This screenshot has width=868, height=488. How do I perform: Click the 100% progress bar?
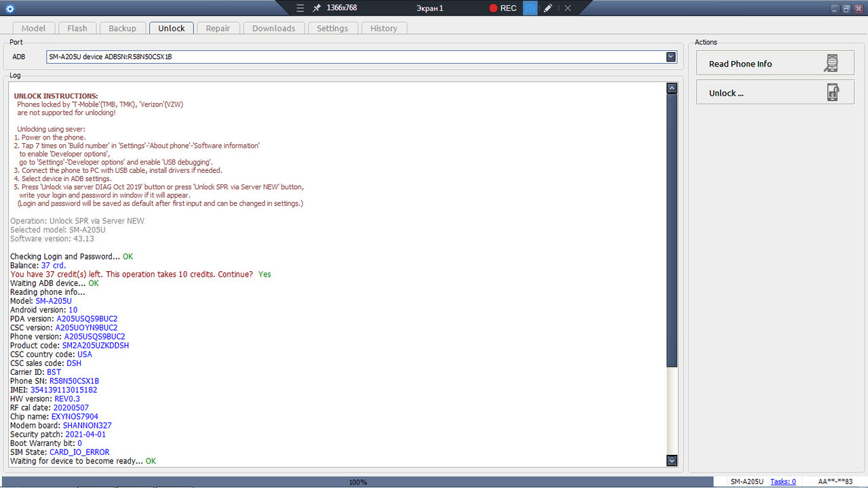pyautogui.click(x=357, y=482)
